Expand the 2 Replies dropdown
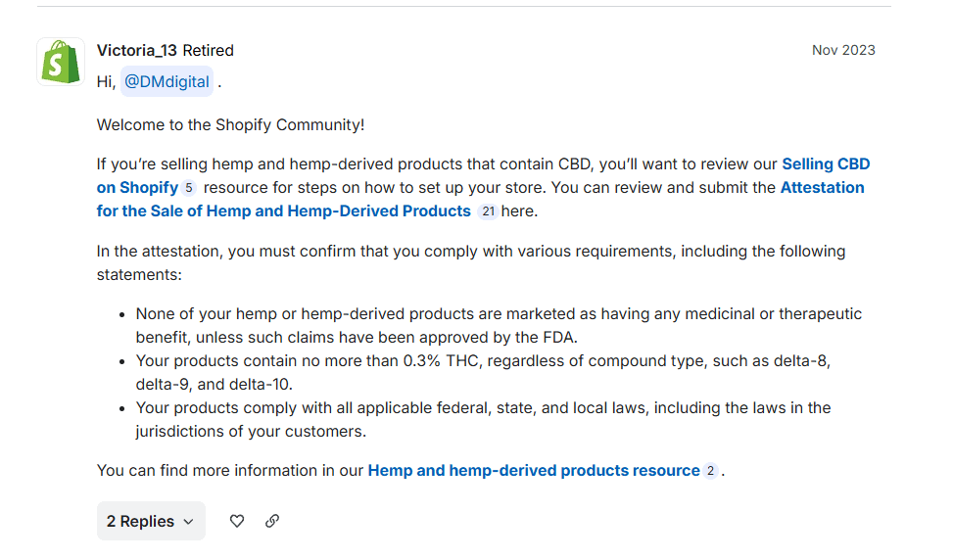953x560 pixels. [151, 522]
